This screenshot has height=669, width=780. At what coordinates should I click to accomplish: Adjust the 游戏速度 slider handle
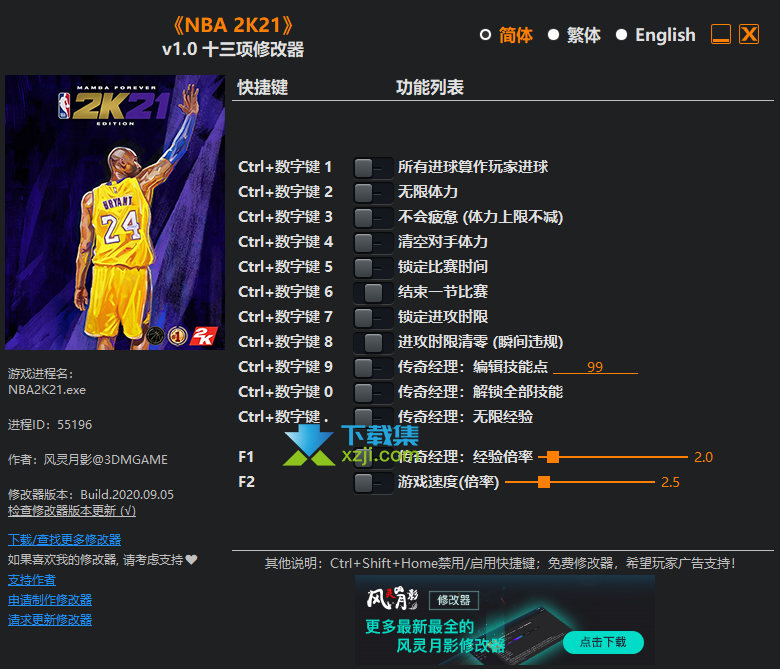click(544, 482)
